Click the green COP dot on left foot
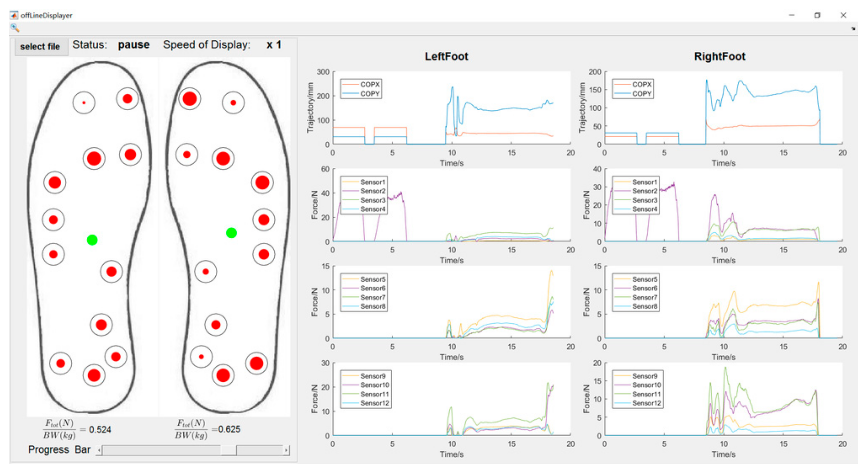 tap(92, 240)
